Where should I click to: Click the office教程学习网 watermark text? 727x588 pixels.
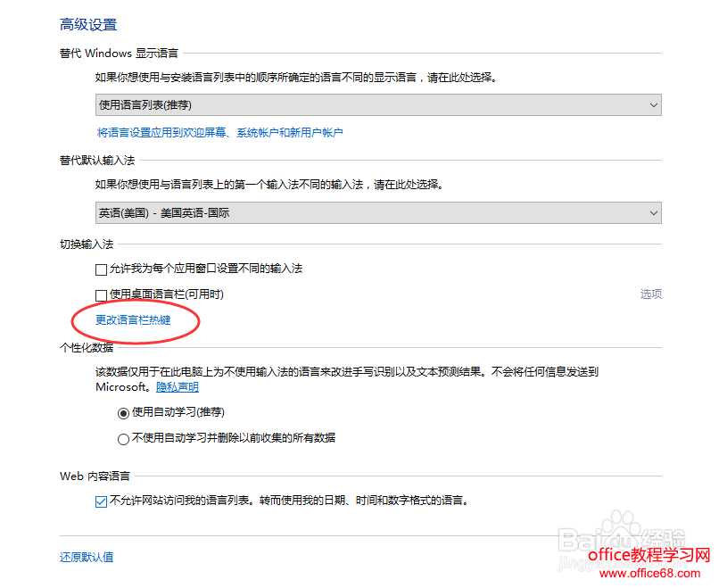click(x=649, y=556)
